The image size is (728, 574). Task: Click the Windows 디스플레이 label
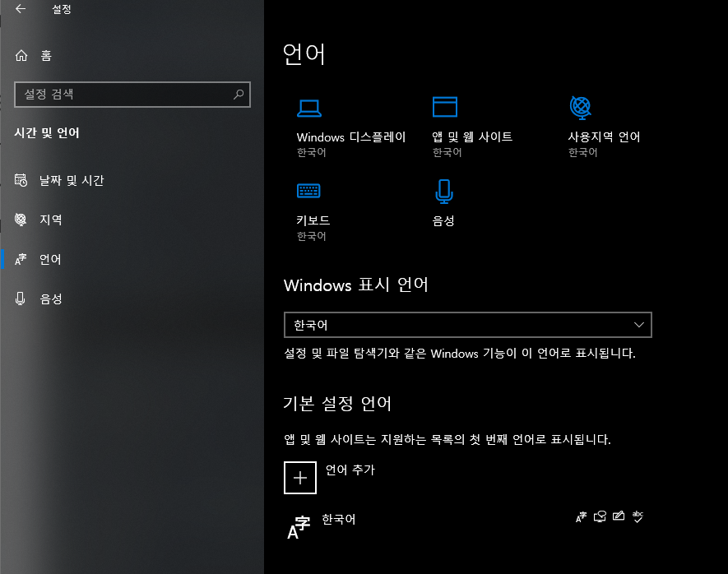(351, 137)
